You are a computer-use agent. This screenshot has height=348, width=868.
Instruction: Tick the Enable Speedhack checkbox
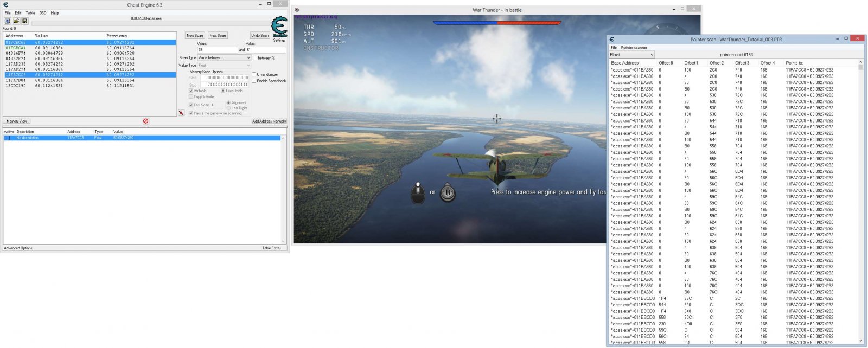[x=254, y=81]
